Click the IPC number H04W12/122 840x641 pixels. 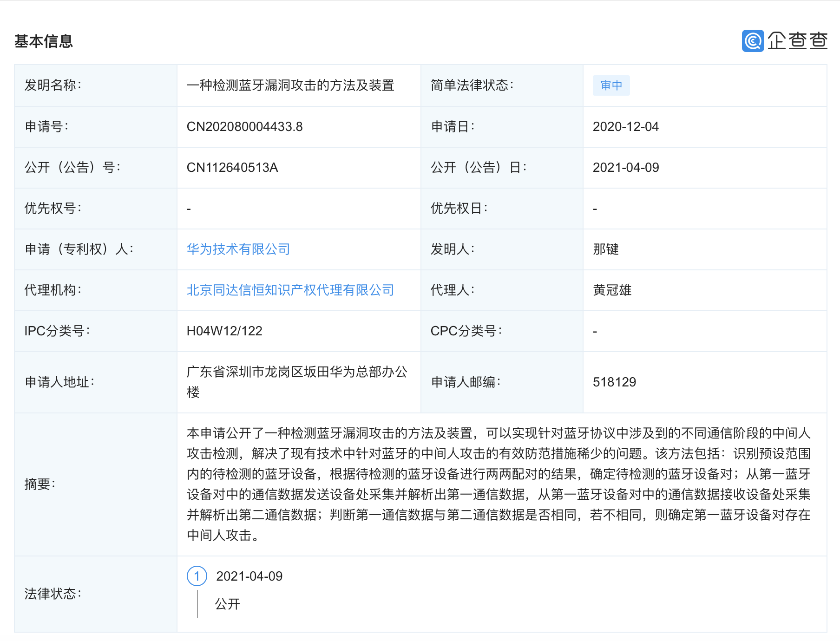click(224, 331)
